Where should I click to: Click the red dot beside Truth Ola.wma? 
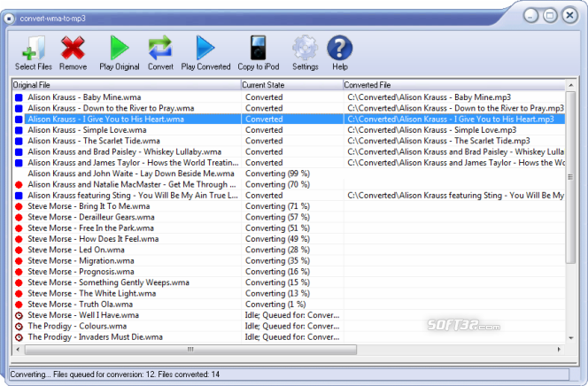[19, 305]
